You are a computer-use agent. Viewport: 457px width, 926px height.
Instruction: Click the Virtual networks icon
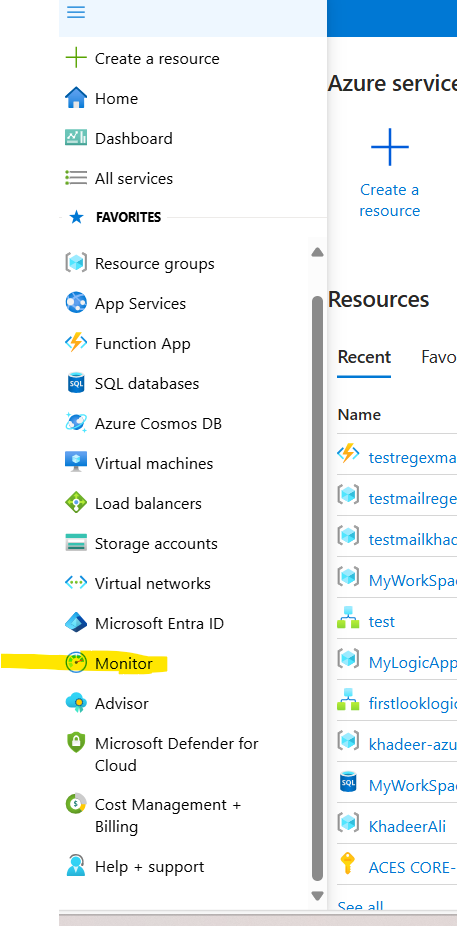point(76,583)
